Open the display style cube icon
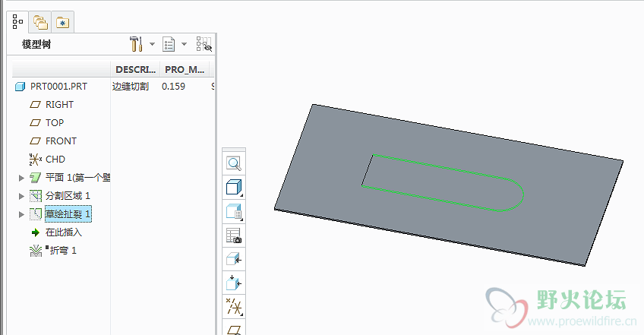 pyautogui.click(x=234, y=188)
